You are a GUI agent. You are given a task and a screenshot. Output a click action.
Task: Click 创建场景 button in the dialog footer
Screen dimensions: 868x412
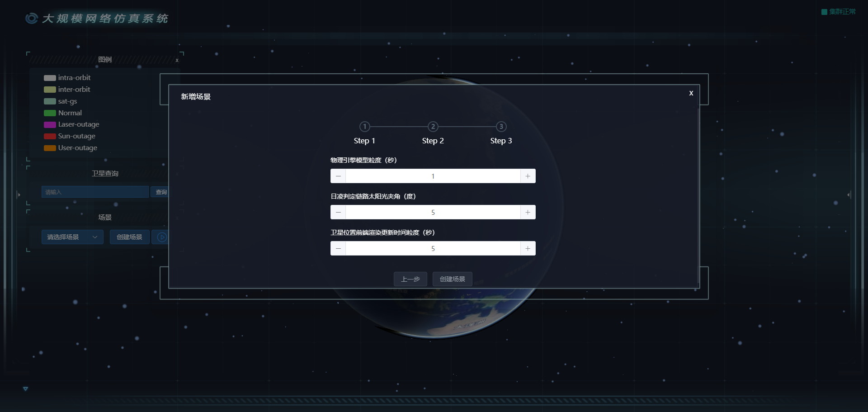(452, 279)
